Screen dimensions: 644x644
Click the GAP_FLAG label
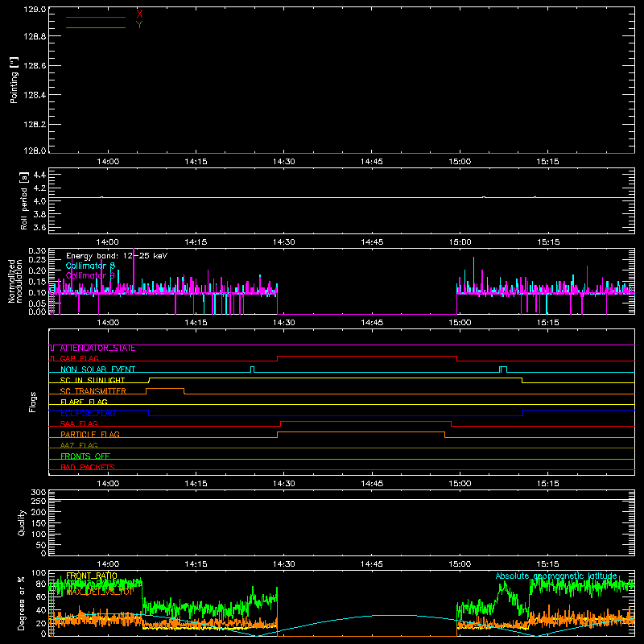click(x=80, y=358)
